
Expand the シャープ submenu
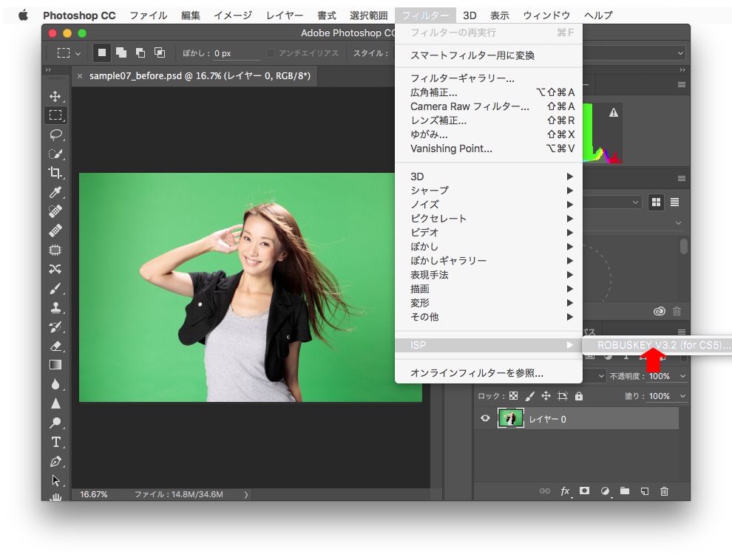(489, 191)
